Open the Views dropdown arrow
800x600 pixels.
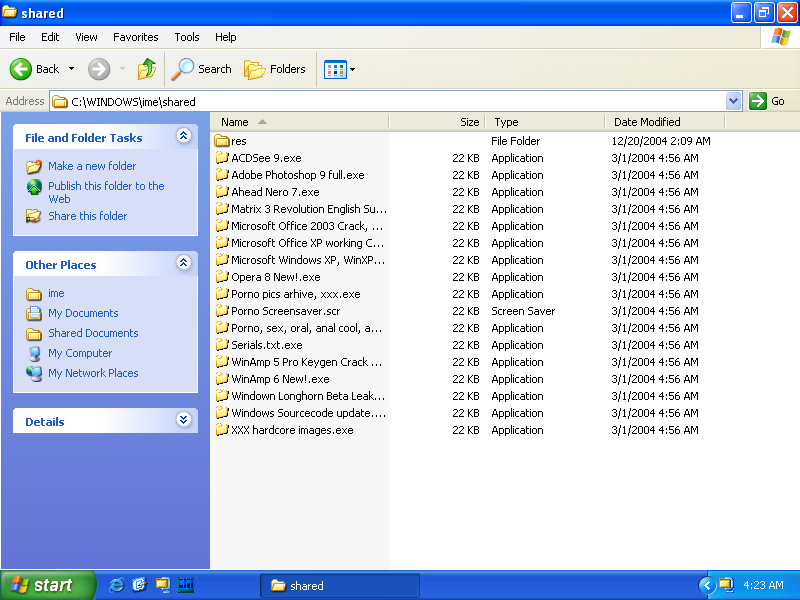point(352,69)
